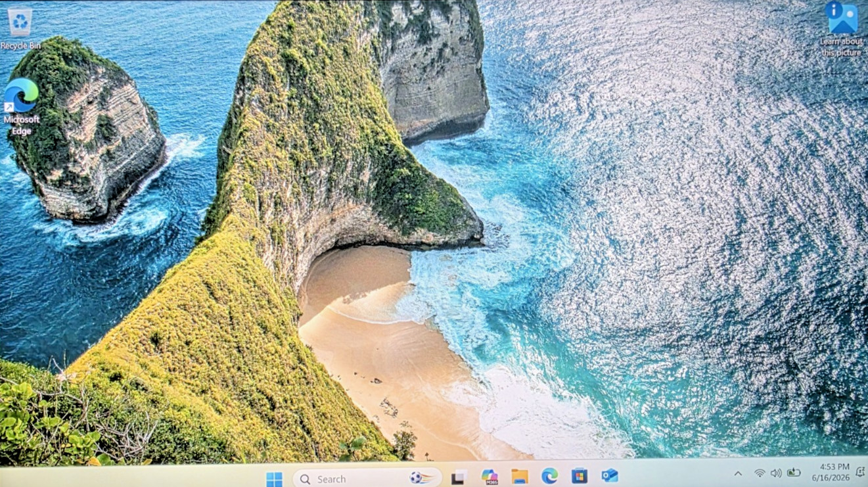Open the notification bell icon

point(860,472)
